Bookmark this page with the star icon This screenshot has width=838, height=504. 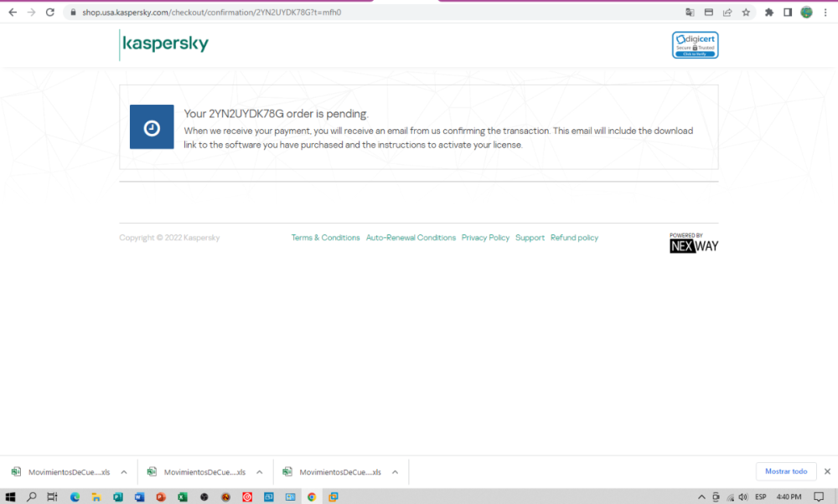tap(746, 13)
